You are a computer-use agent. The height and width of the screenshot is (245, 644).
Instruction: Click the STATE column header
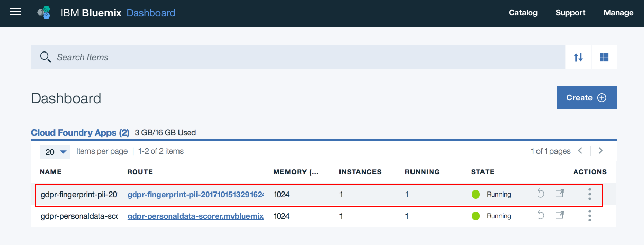(x=482, y=172)
